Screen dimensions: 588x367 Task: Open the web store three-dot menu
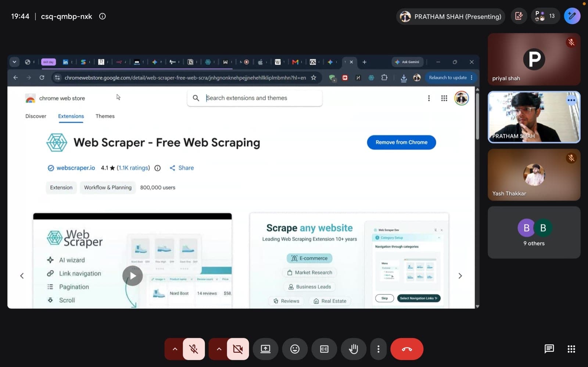pos(429,98)
